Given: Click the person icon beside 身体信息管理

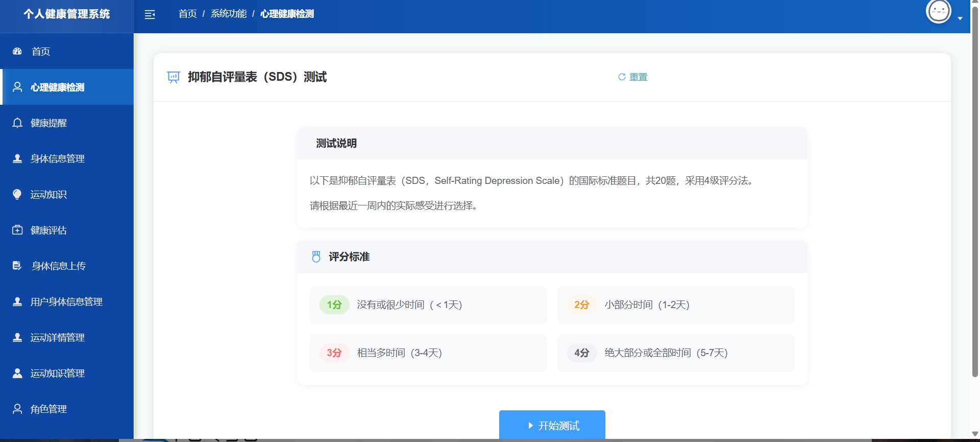Looking at the screenshot, I should (17, 158).
